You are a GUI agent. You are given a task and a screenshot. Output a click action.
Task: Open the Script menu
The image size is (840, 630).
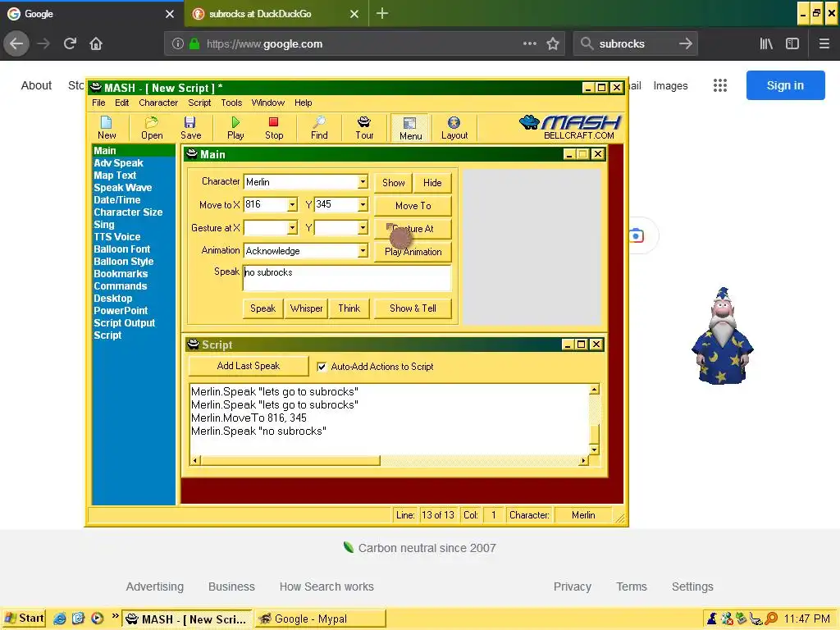199,103
